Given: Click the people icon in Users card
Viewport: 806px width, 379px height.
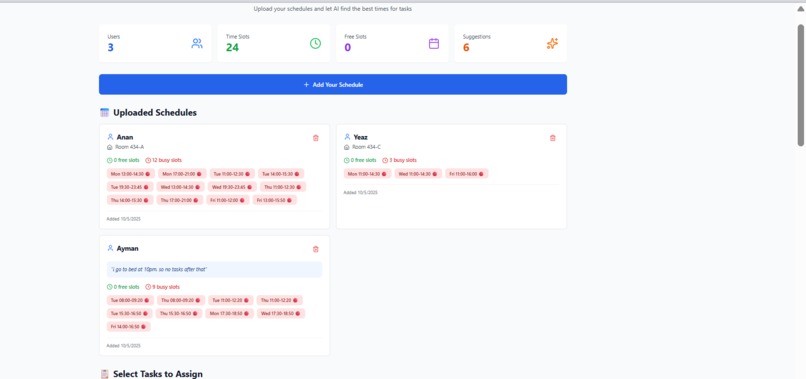Looking at the screenshot, I should 197,43.
